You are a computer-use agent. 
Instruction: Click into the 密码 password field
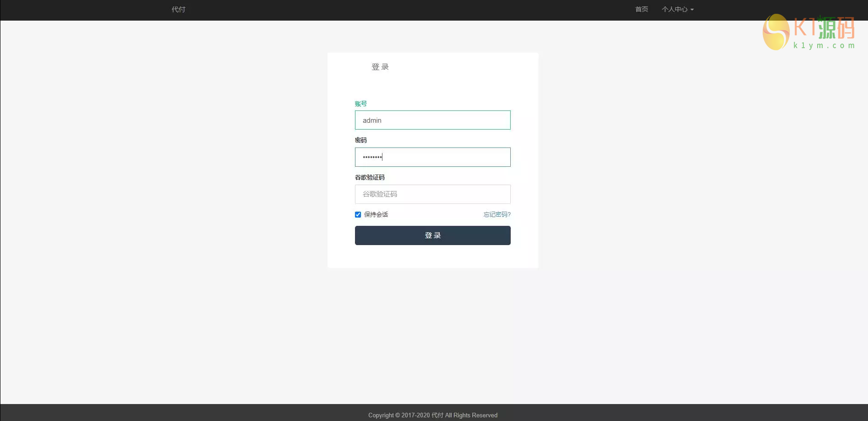coord(432,157)
